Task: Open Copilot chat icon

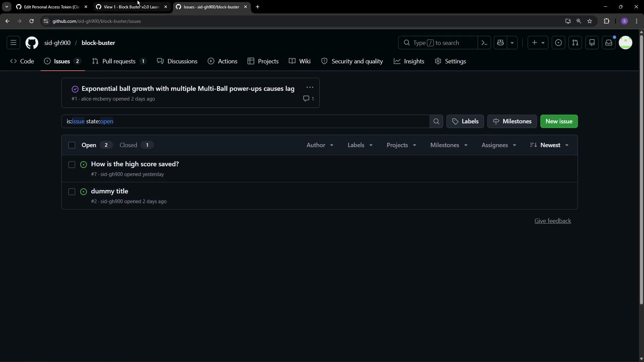Action: [500, 43]
